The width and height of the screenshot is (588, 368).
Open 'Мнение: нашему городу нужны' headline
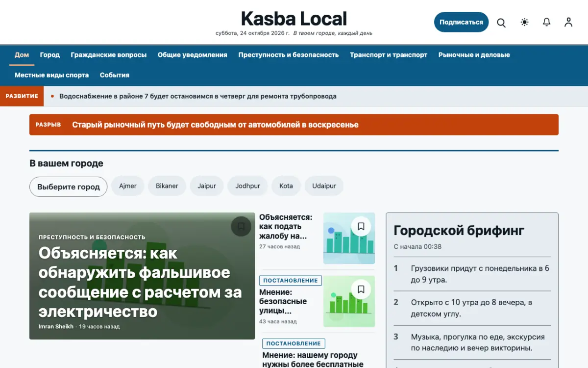(x=313, y=360)
